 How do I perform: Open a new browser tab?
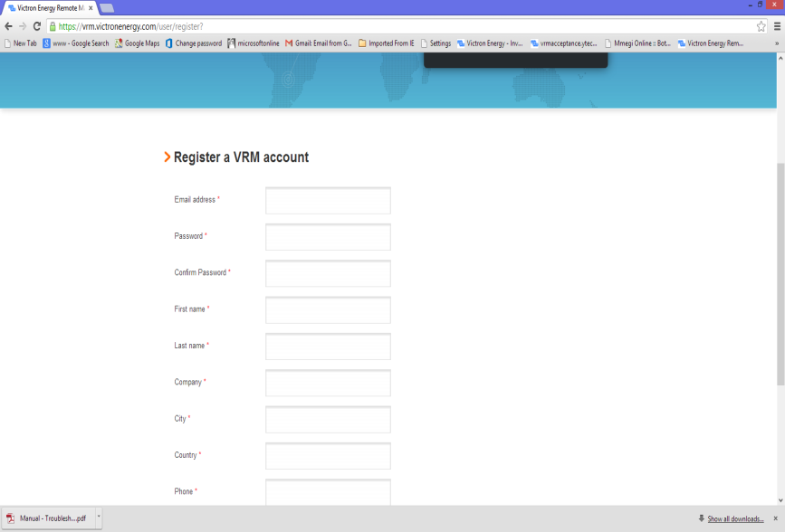(x=107, y=8)
